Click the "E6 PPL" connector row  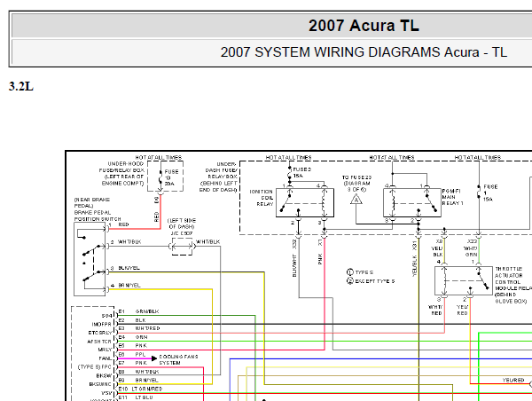tap(132, 355)
